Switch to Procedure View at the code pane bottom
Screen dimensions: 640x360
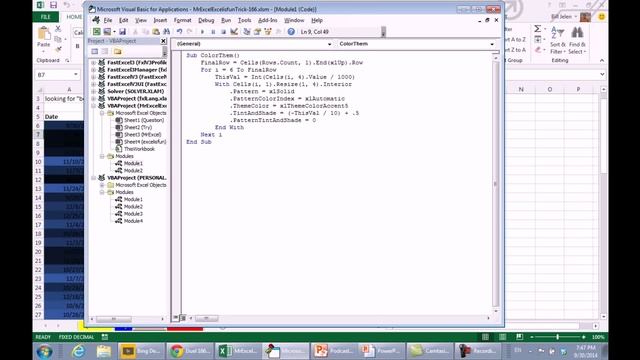(x=176, y=318)
